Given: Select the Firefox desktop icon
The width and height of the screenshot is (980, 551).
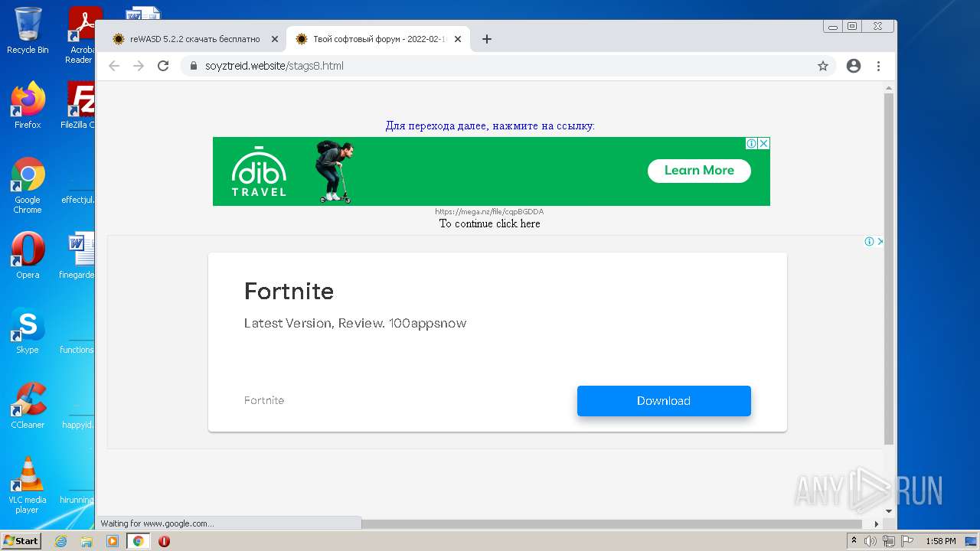Looking at the screenshot, I should (28, 106).
